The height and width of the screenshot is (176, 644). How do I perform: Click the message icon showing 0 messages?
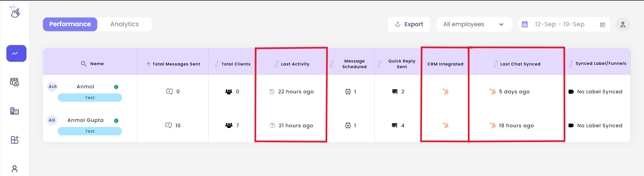coord(169,91)
